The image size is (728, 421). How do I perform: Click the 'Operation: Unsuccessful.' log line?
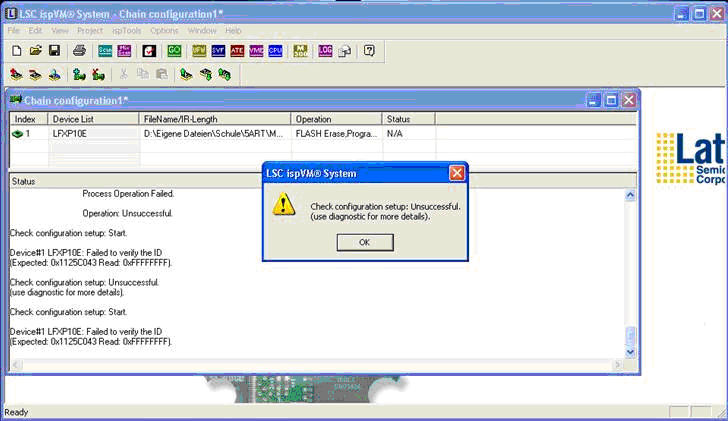128,214
